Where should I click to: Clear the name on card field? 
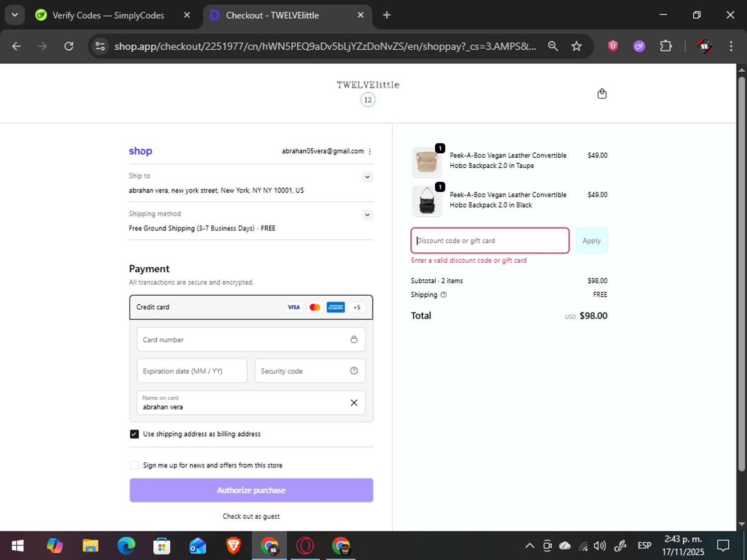pos(354,403)
